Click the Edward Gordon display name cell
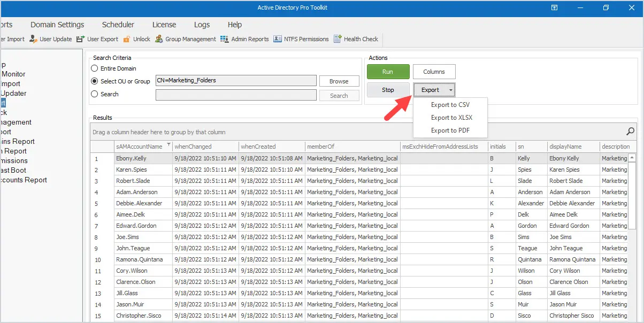This screenshot has height=323, width=644. click(x=573, y=226)
